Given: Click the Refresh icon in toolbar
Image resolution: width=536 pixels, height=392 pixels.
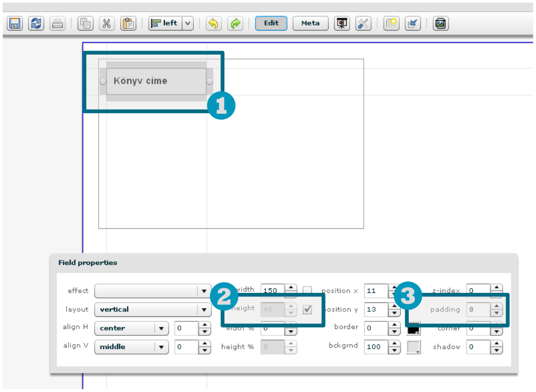Looking at the screenshot, I should coord(36,24).
